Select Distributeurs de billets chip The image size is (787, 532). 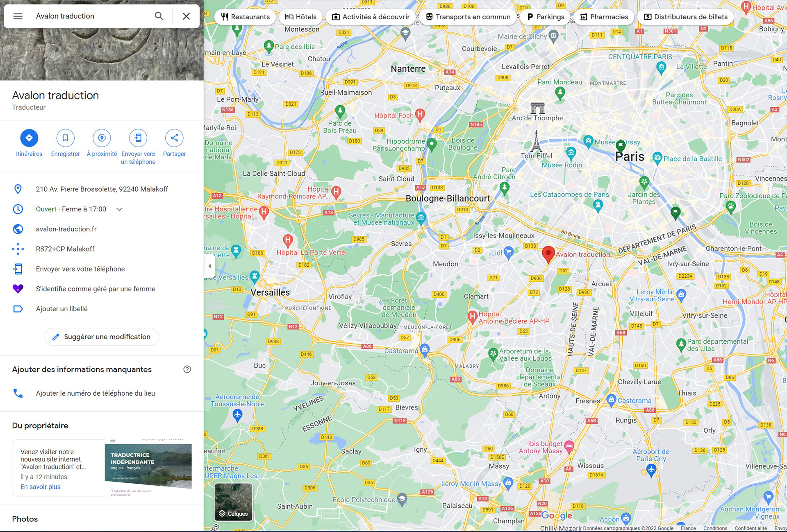pos(686,17)
